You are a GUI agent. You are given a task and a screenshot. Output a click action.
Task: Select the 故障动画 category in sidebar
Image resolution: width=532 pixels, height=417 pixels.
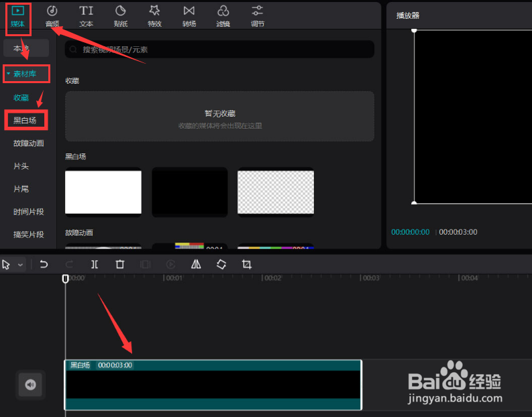[28, 143]
